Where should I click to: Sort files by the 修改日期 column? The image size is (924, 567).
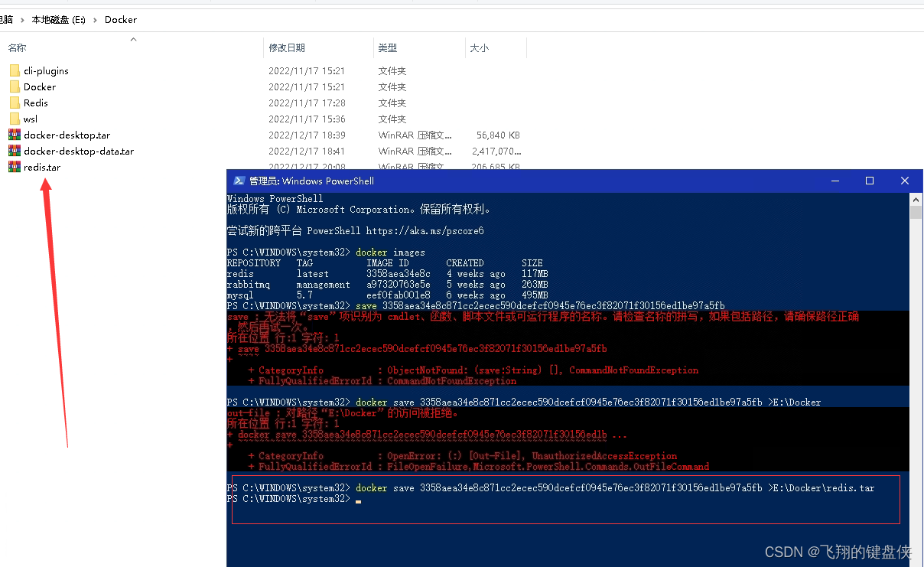[287, 47]
